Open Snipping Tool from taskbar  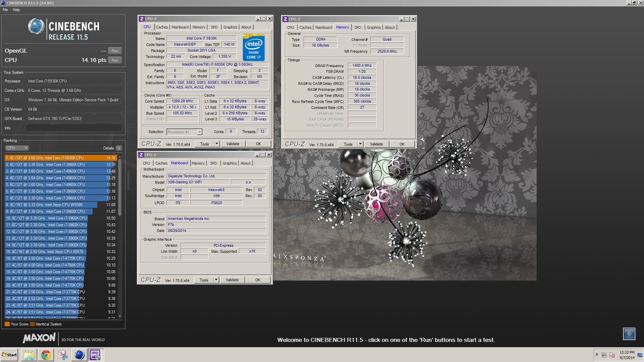62,355
